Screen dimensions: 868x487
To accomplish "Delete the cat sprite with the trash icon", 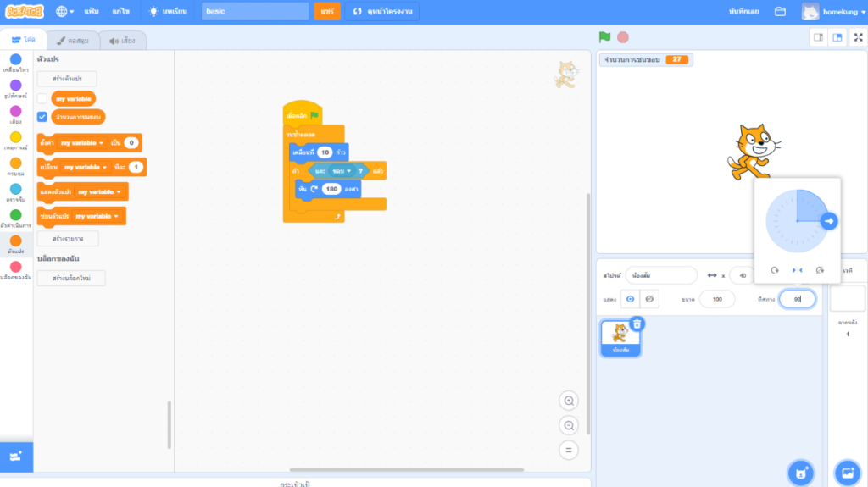I will pyautogui.click(x=637, y=324).
